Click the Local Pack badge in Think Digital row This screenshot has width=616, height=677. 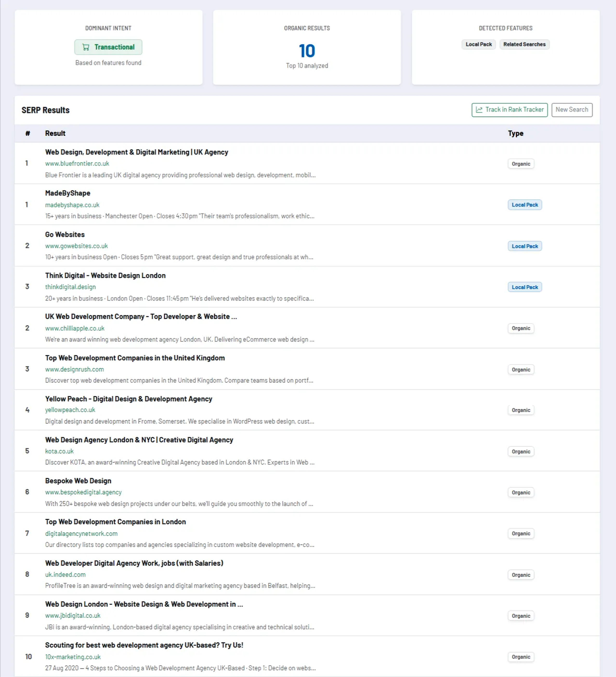click(525, 287)
